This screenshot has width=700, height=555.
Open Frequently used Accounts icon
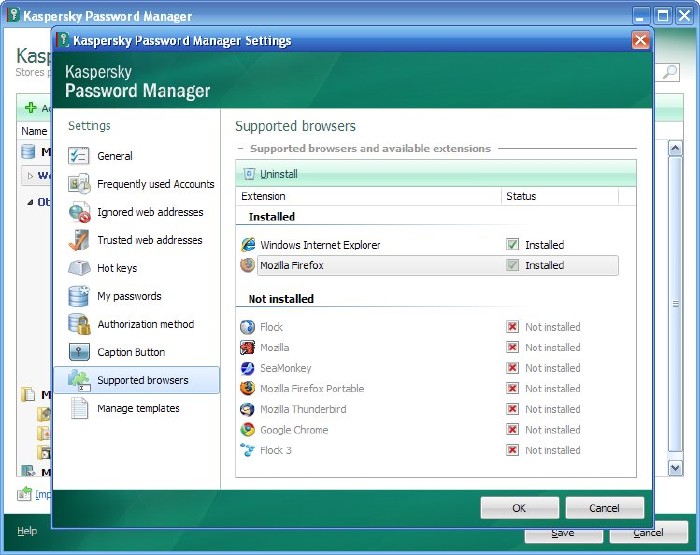coord(79,184)
